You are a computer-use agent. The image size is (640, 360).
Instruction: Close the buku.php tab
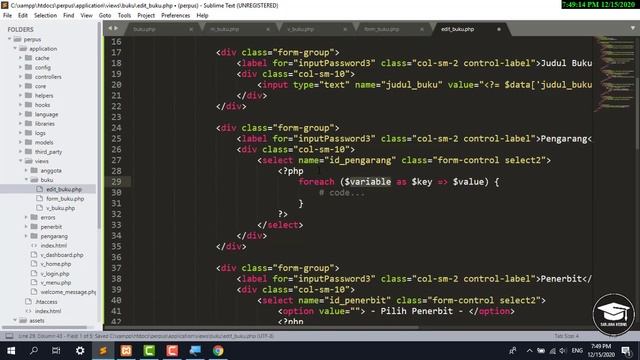tap(191, 29)
